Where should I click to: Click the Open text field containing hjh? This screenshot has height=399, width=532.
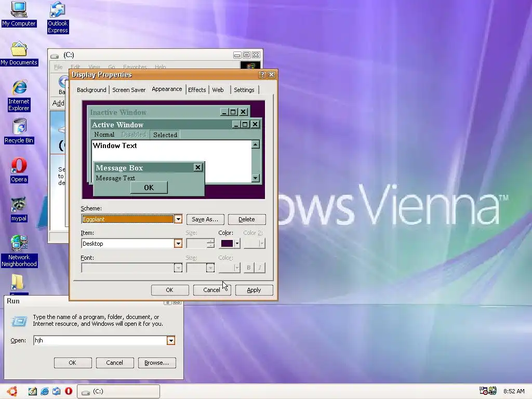pyautogui.click(x=100, y=340)
